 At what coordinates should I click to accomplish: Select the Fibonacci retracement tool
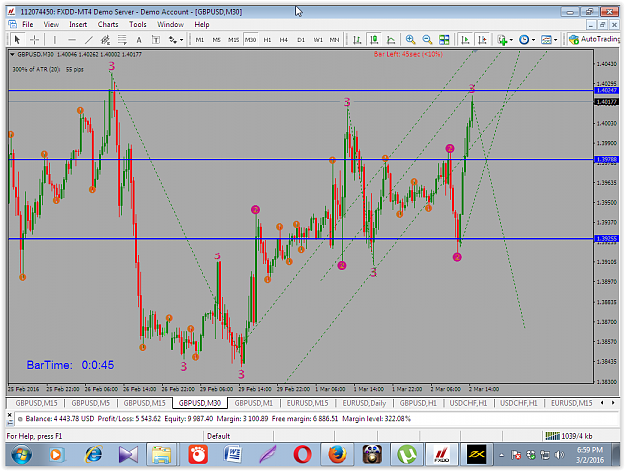(x=122, y=39)
